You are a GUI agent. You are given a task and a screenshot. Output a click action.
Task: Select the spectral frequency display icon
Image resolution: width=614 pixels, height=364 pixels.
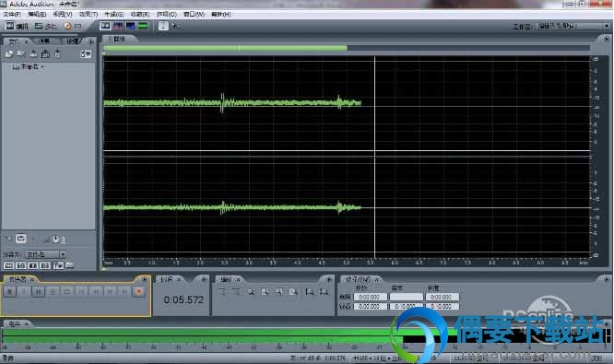click(x=118, y=26)
